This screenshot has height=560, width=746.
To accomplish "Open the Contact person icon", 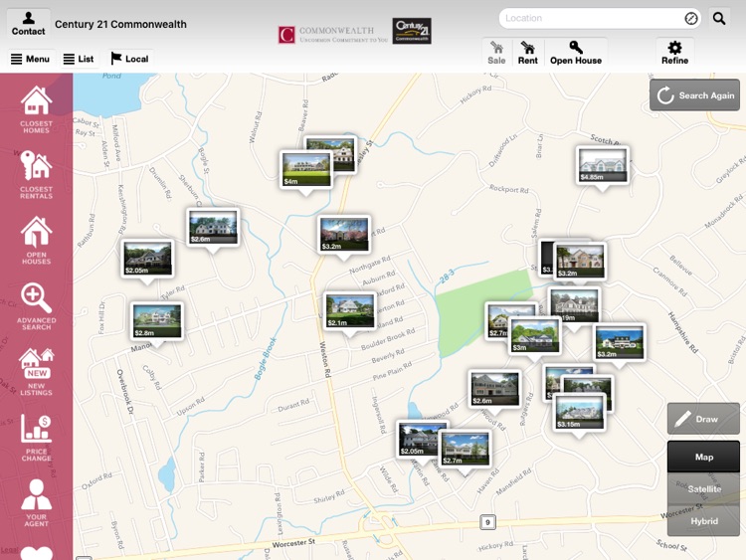I will point(28,23).
